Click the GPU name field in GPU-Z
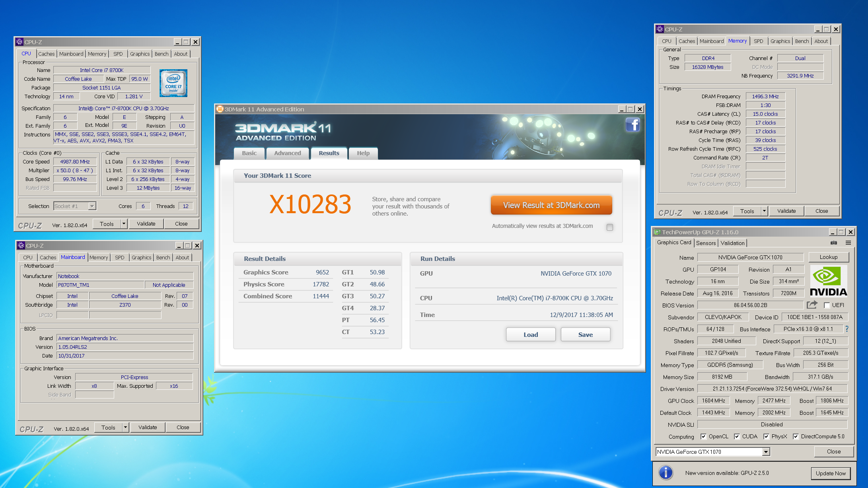This screenshot has height=488, width=868. (x=750, y=257)
